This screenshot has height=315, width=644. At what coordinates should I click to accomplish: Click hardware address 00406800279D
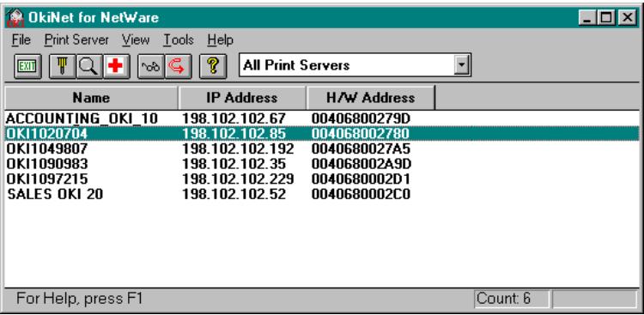point(361,119)
